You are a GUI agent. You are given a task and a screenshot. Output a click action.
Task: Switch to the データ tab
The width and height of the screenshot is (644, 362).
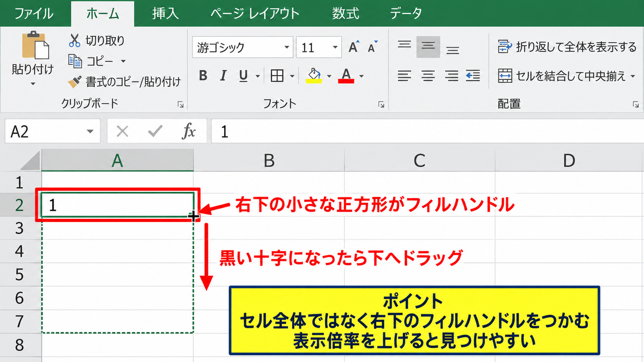click(406, 13)
